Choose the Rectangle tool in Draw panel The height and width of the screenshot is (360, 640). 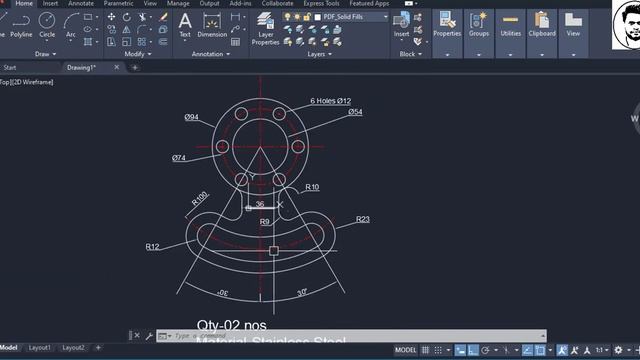click(x=88, y=17)
